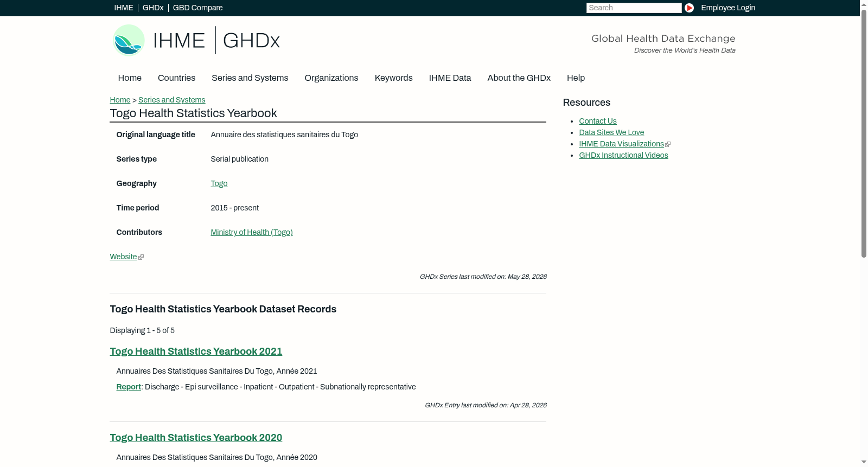Click inside the Search input field
The image size is (868, 467).
click(634, 8)
